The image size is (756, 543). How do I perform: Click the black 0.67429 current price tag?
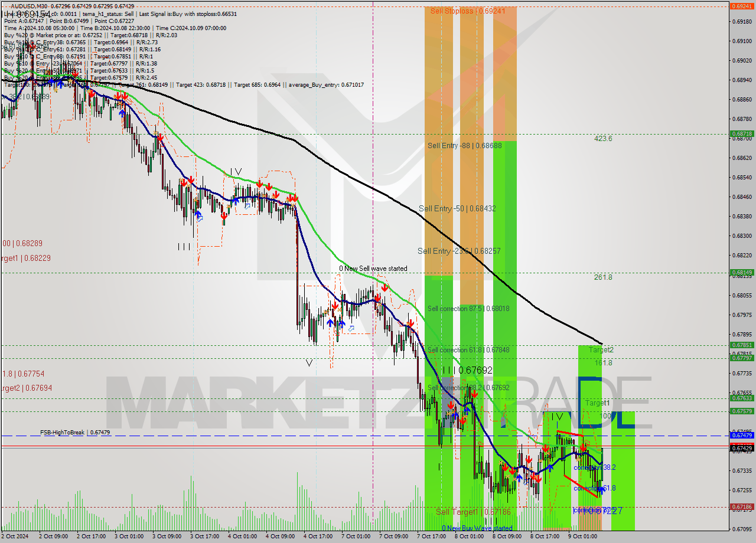pos(741,448)
